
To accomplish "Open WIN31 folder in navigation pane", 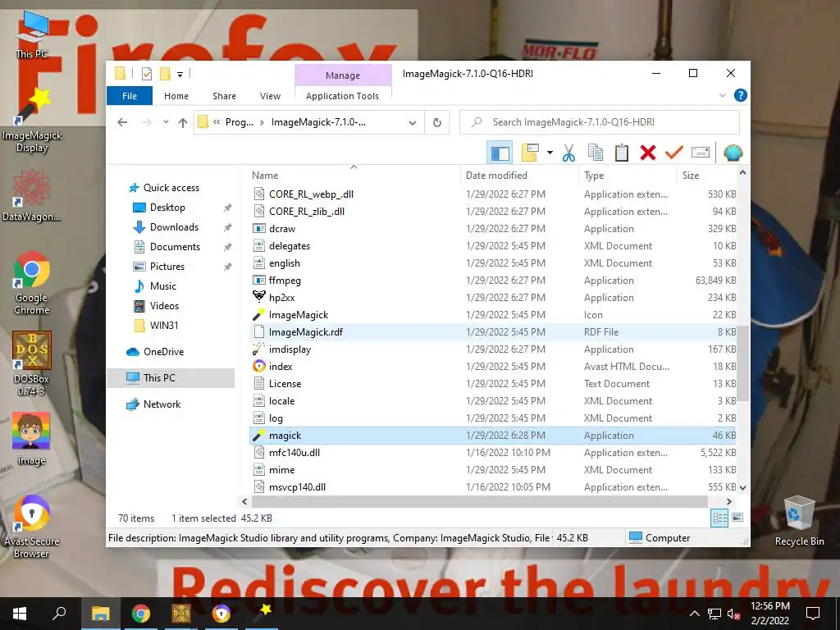I will point(164,326).
